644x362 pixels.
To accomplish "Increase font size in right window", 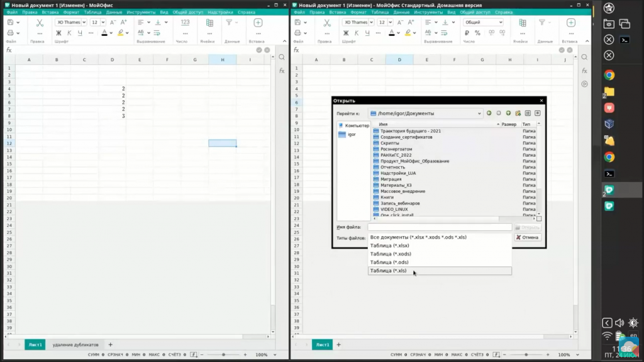I will pos(411,22).
